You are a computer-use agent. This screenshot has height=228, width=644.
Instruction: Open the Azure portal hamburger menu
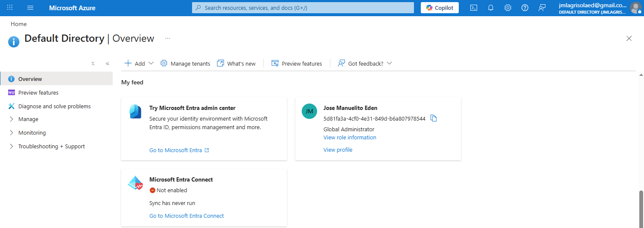click(x=30, y=8)
